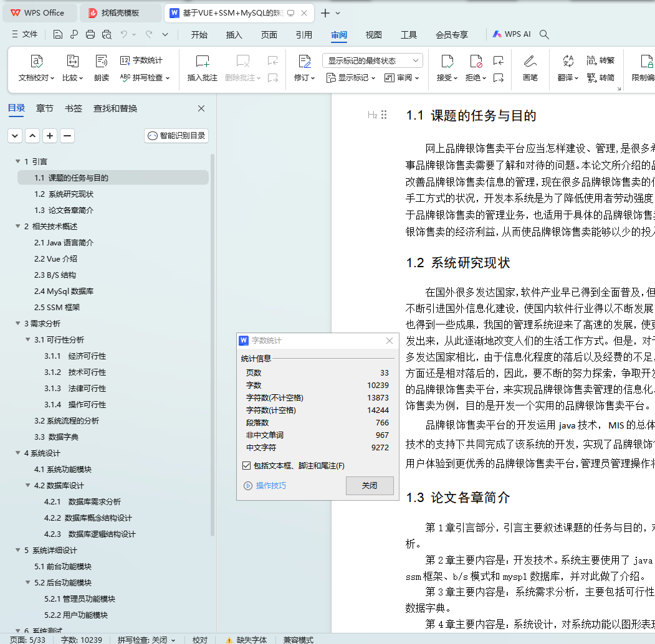The image size is (655, 644).
Task: Collapse the 1 引言 outline node
Action: pyautogui.click(x=17, y=161)
